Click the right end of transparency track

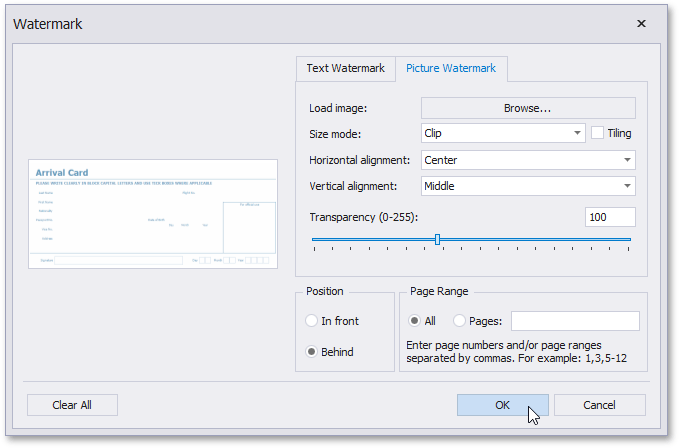click(629, 239)
